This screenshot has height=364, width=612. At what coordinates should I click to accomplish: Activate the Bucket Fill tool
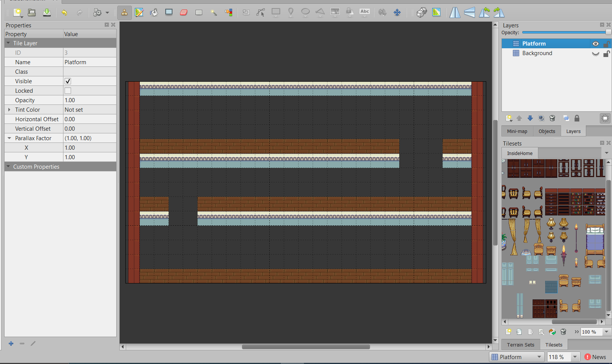[x=154, y=13]
